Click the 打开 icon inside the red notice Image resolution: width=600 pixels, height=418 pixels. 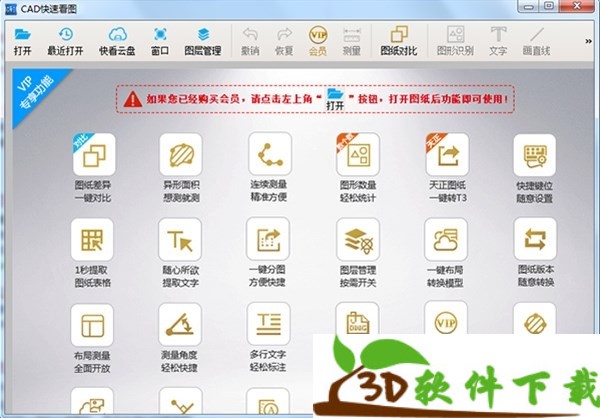click(x=335, y=99)
